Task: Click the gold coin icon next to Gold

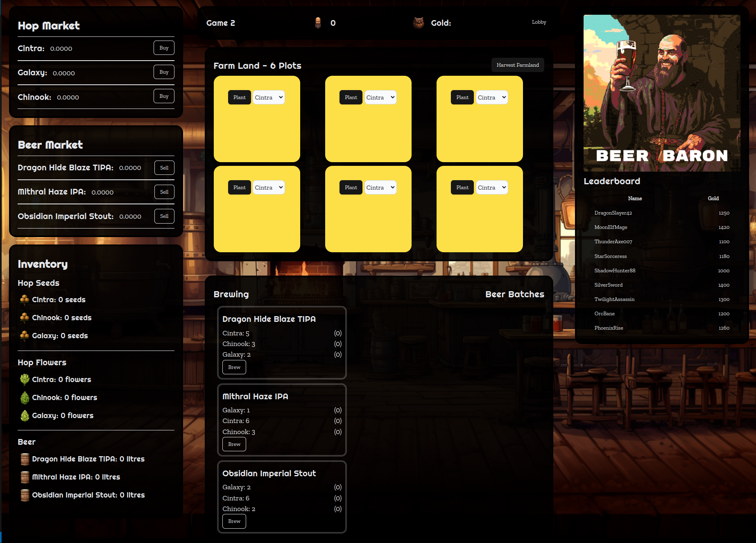Action: (419, 23)
